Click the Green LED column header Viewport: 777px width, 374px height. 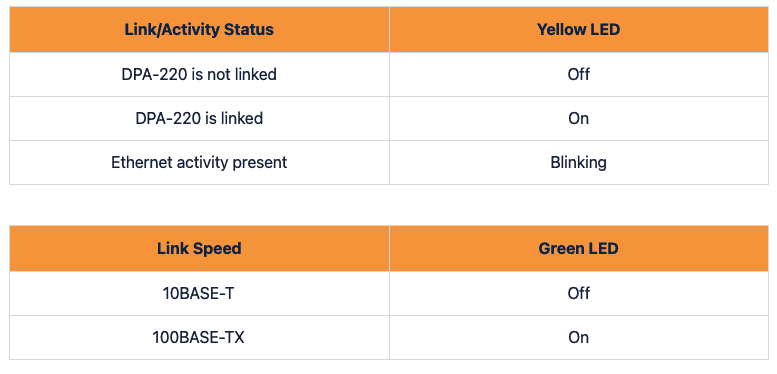tap(579, 248)
